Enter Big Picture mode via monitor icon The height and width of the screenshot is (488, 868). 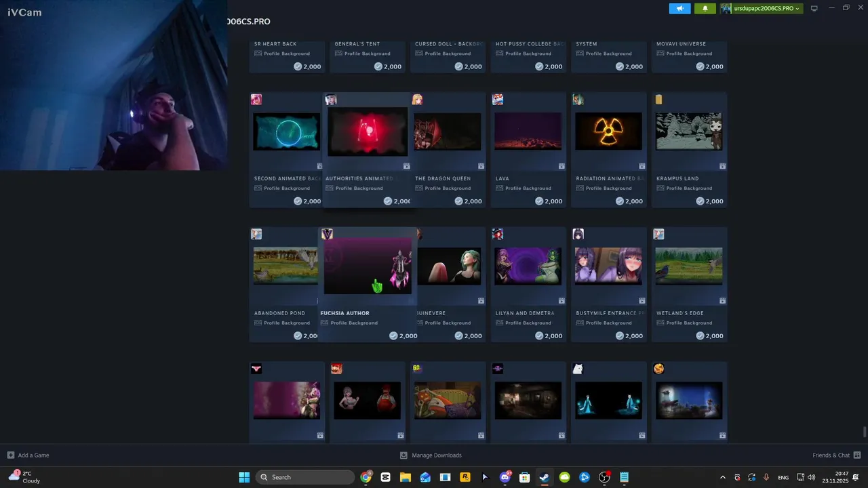click(814, 8)
